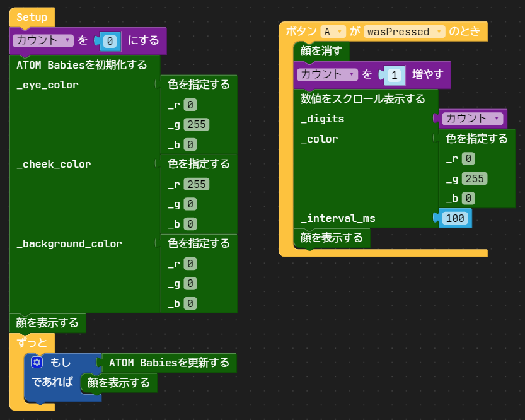Edit the scroll _color _r value 0
The width and height of the screenshot is (525, 420).
coord(468,158)
